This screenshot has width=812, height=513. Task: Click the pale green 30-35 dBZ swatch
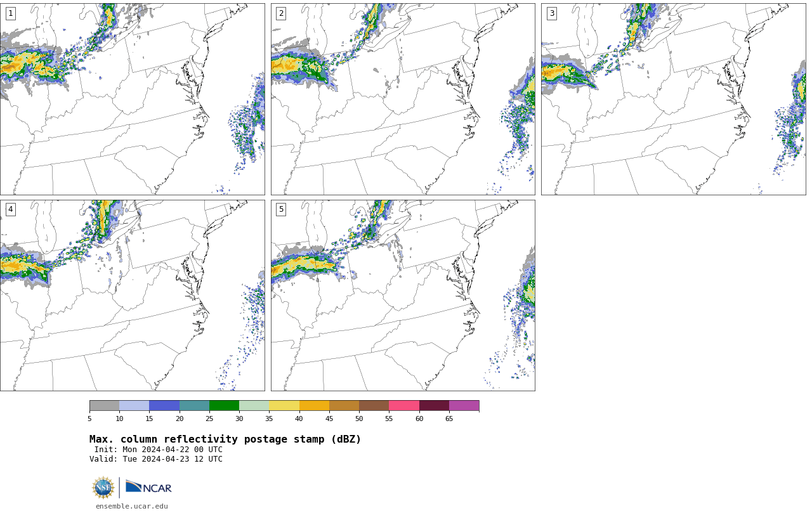pyautogui.click(x=254, y=406)
